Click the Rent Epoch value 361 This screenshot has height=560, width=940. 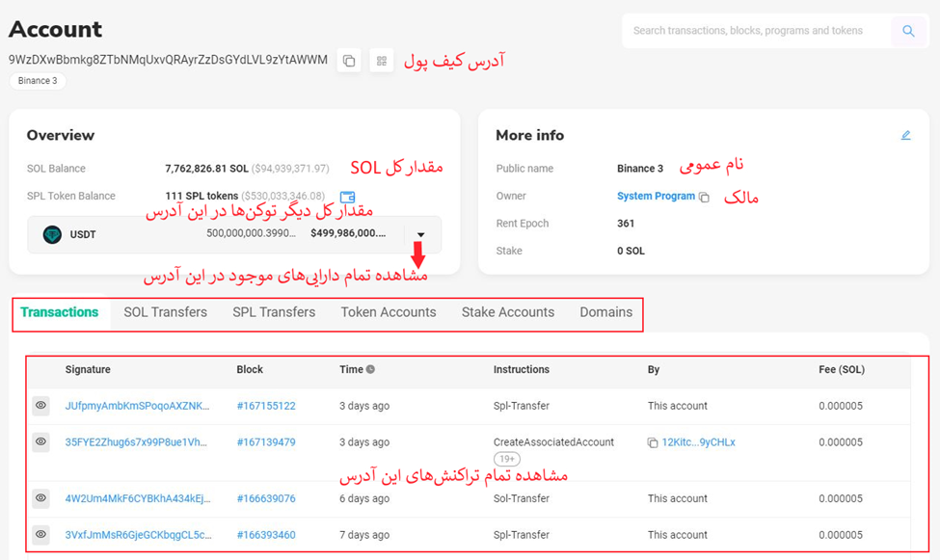[626, 224]
